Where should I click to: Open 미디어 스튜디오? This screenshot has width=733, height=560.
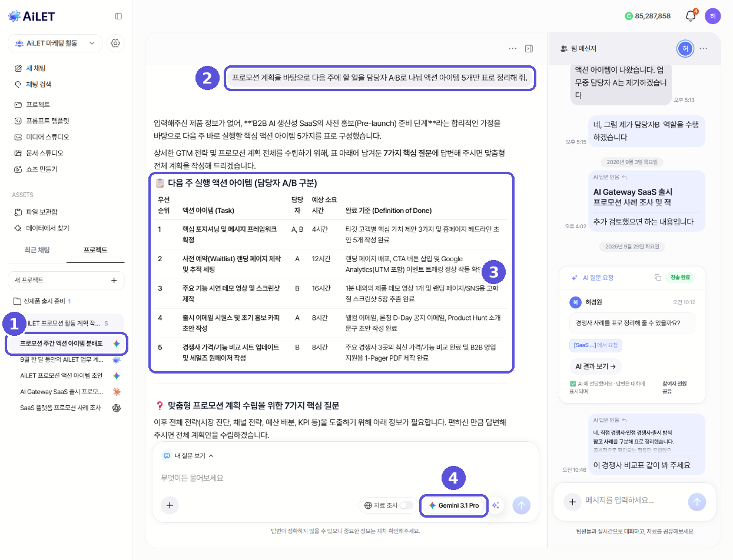pyautogui.click(x=41, y=136)
